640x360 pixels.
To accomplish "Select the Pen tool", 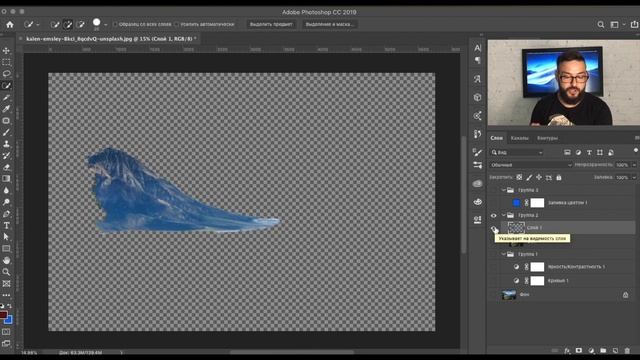I will click(6, 214).
